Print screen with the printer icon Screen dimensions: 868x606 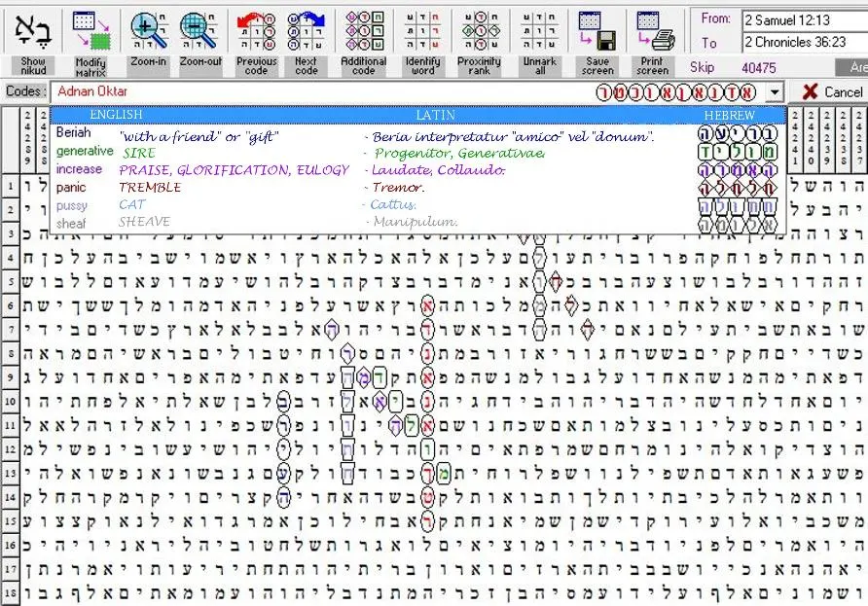(654, 31)
